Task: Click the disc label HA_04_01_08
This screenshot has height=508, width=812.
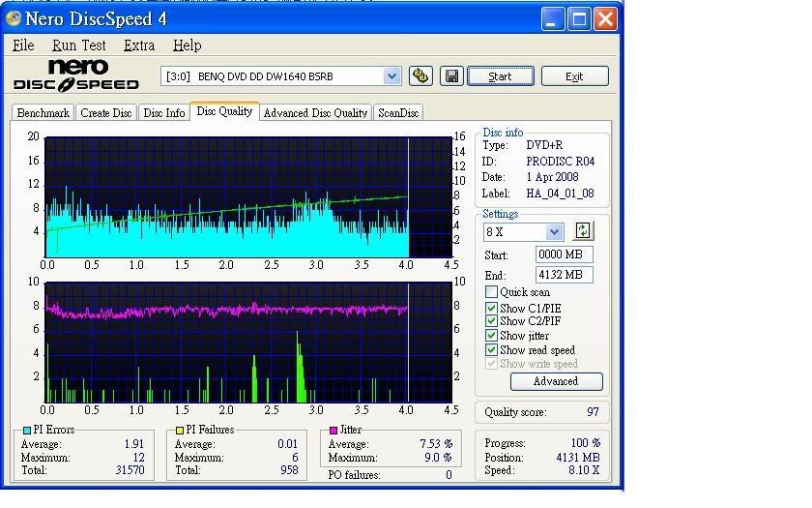Action: coord(560,194)
